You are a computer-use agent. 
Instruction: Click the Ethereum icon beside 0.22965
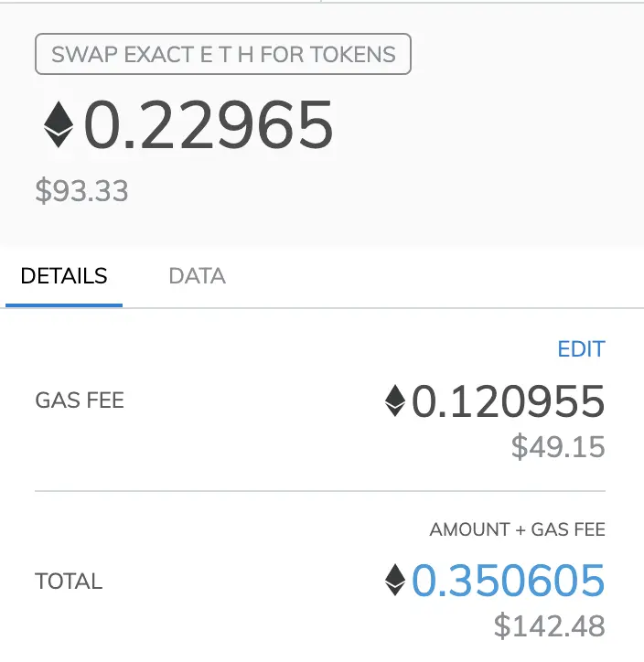[59, 124]
